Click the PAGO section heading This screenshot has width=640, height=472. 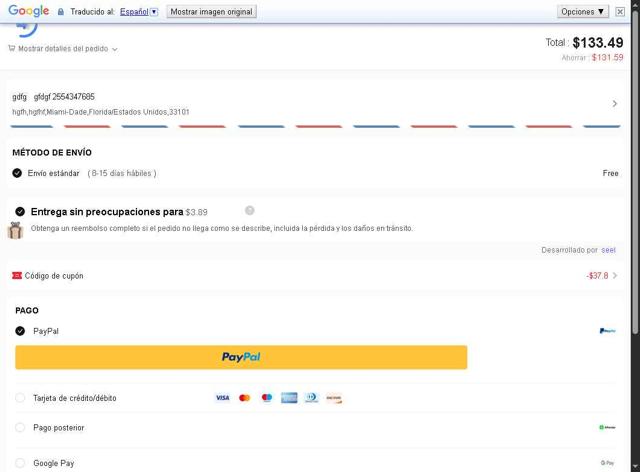[27, 310]
